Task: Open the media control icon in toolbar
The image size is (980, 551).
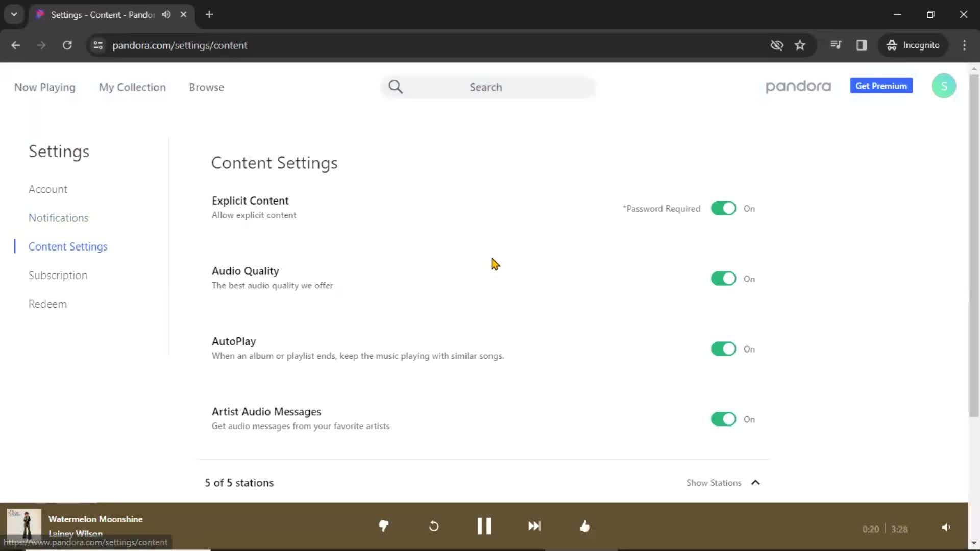Action: [x=836, y=45]
